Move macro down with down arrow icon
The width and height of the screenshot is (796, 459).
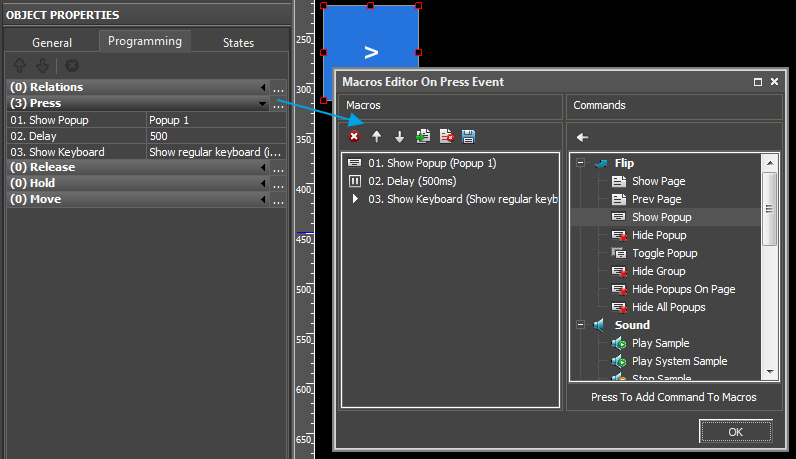(400, 137)
